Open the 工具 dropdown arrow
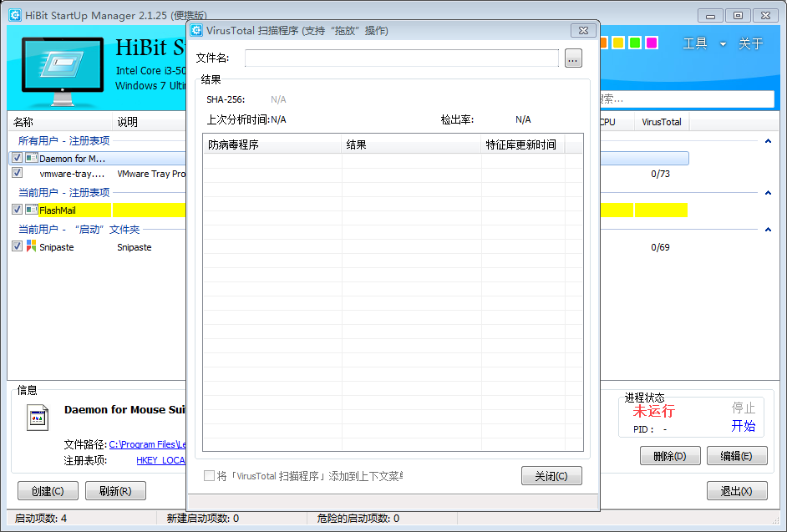Viewport: 787px width, 532px height. [723, 44]
